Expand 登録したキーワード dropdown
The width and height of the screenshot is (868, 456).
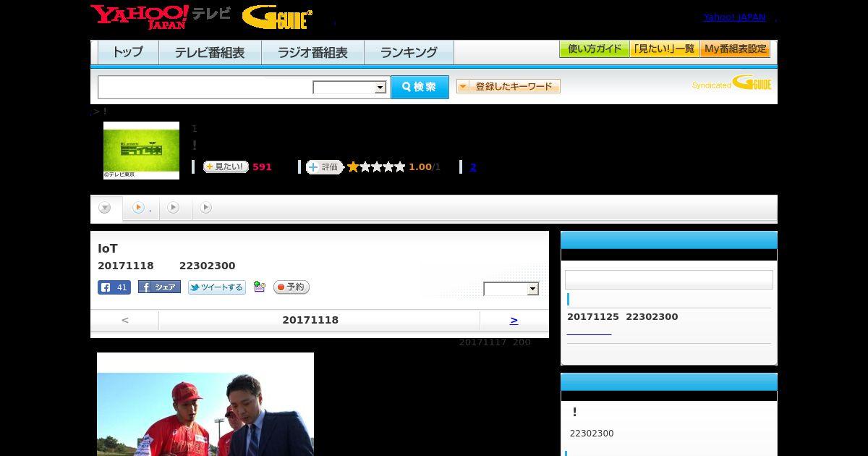(x=509, y=86)
